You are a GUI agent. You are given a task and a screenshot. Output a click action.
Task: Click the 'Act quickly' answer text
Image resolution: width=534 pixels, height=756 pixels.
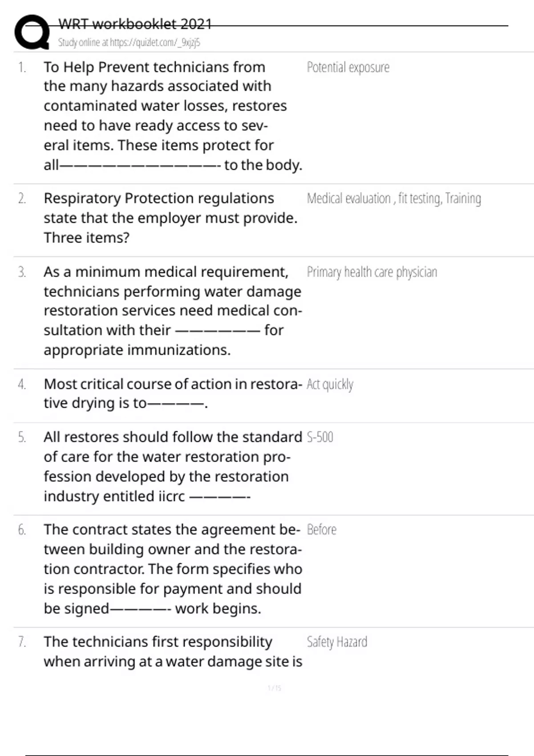(x=330, y=384)
